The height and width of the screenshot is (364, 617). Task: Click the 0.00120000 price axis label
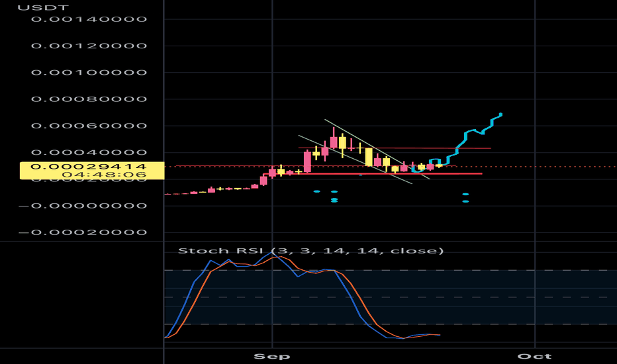pos(89,46)
